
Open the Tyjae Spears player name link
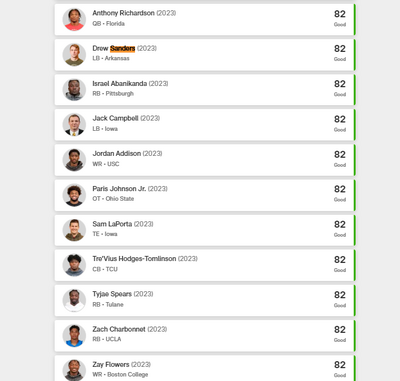click(x=112, y=294)
